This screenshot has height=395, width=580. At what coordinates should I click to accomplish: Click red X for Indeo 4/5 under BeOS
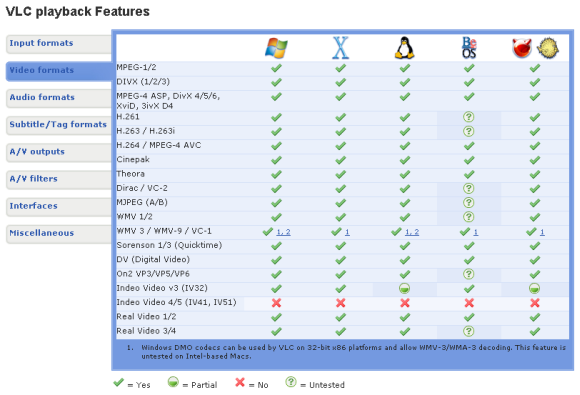[x=469, y=303]
